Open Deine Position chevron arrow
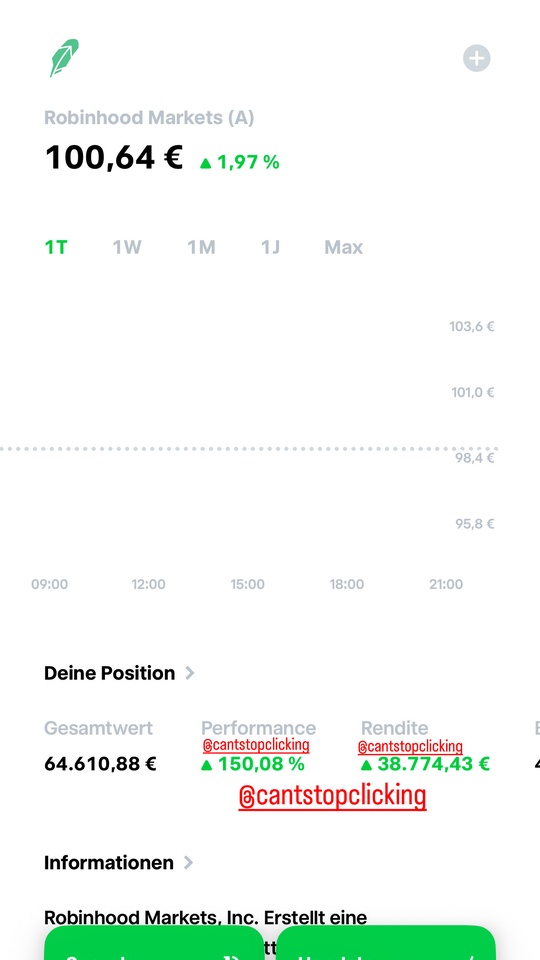 [x=190, y=673]
